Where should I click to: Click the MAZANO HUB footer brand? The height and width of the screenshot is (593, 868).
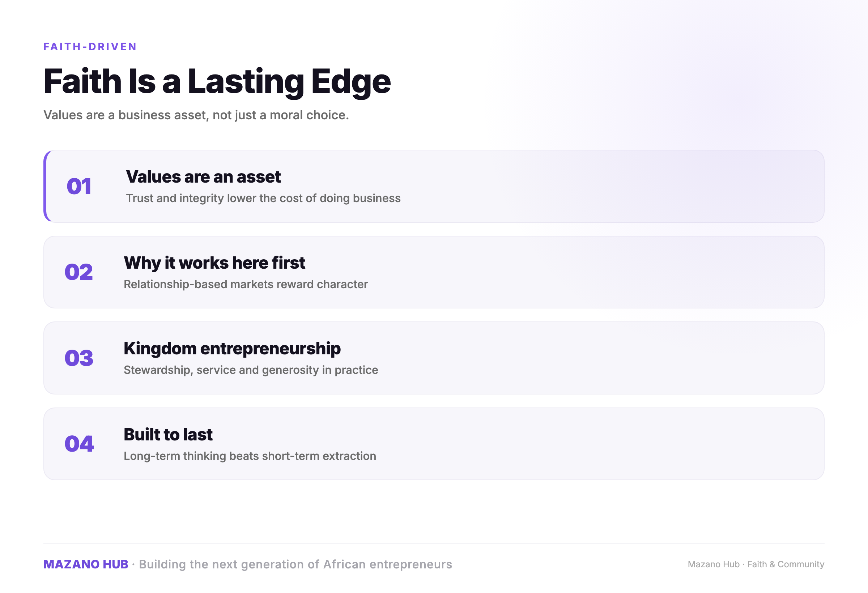pyautogui.click(x=86, y=564)
